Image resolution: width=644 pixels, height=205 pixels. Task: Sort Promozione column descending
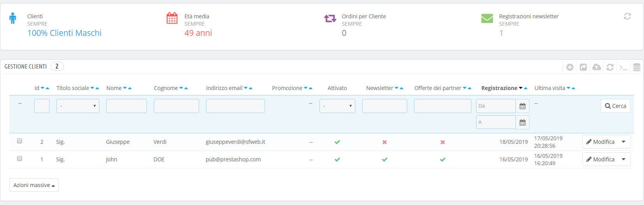pyautogui.click(x=306, y=88)
